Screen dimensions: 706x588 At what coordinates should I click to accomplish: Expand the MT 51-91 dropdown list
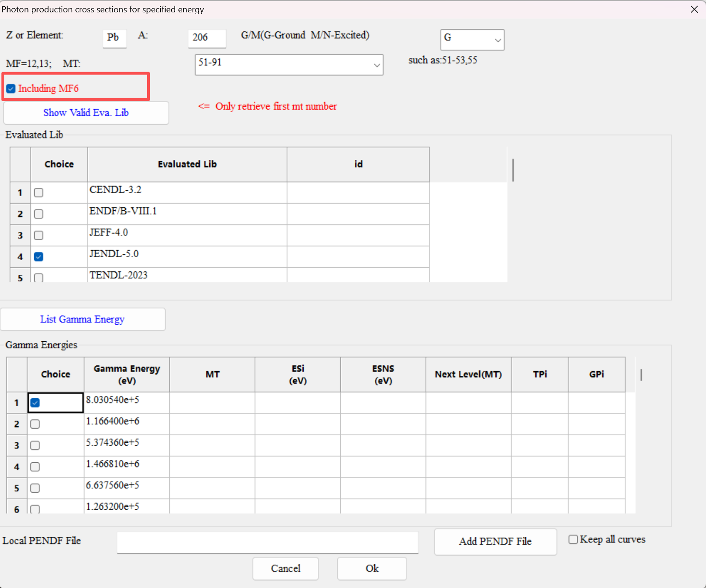[288, 65]
